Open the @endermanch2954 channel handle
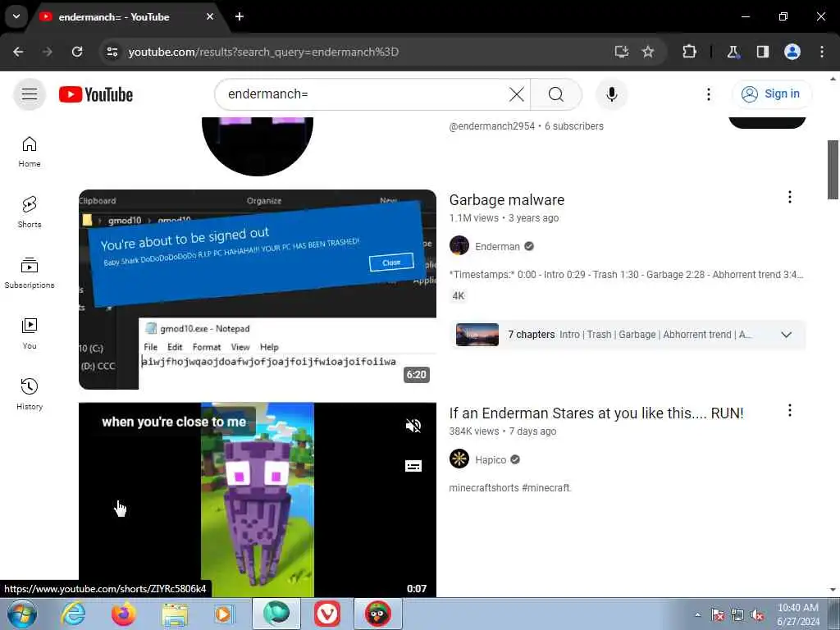 tap(492, 126)
